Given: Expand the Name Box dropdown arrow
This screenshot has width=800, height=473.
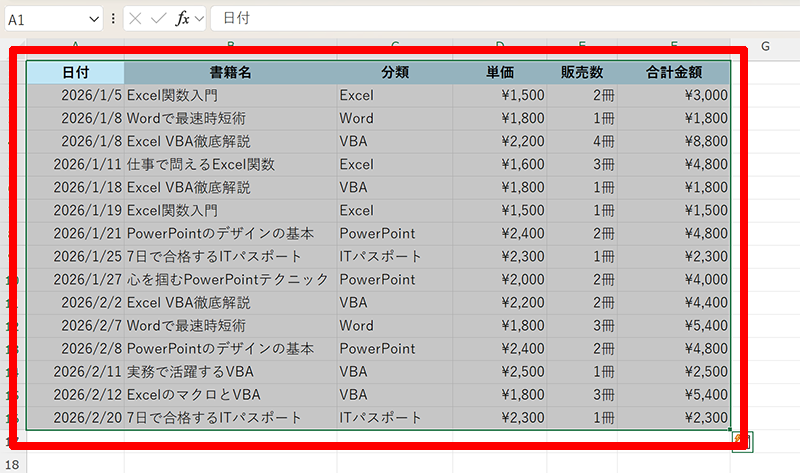Looking at the screenshot, I should click(x=94, y=19).
